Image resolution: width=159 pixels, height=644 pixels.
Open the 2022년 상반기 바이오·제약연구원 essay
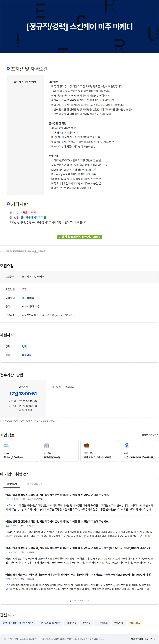pos(79,502)
